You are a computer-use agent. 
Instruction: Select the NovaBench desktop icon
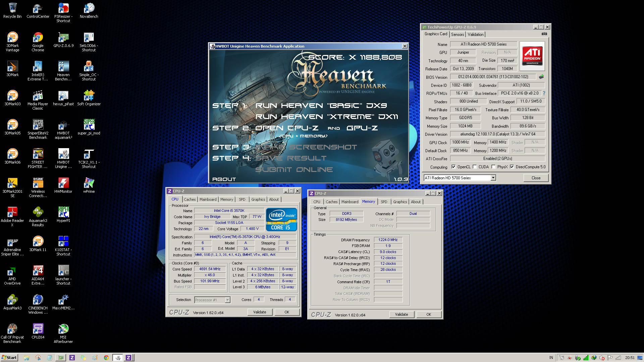[89, 10]
